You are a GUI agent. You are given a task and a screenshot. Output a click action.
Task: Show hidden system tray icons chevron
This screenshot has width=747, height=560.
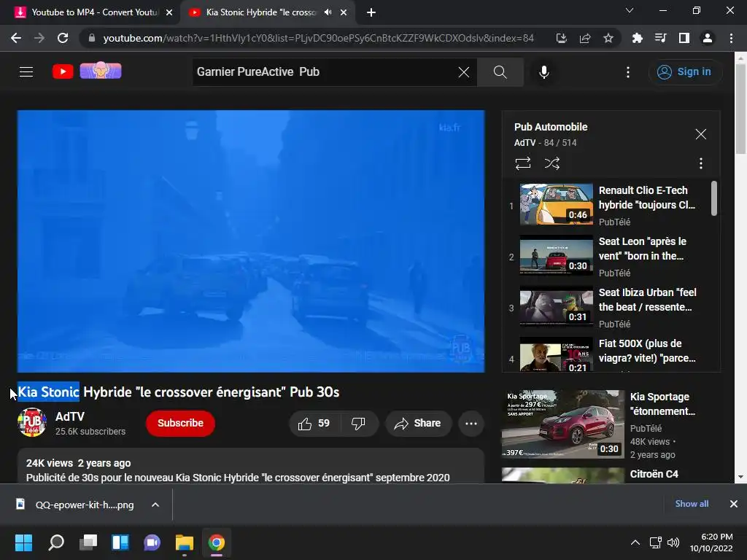(635, 542)
